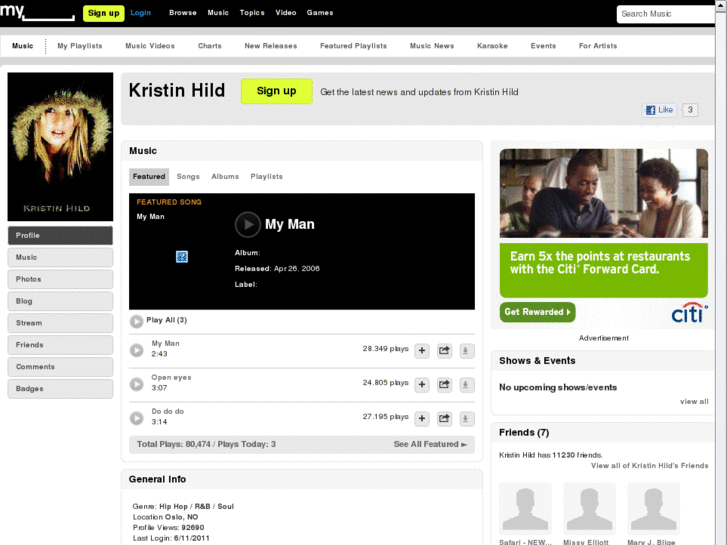Click the Play All (3) play icon
The width and height of the screenshot is (727, 545).
(x=136, y=321)
